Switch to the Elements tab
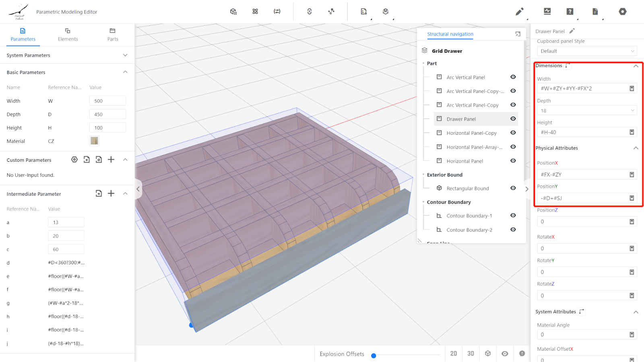 tap(68, 35)
